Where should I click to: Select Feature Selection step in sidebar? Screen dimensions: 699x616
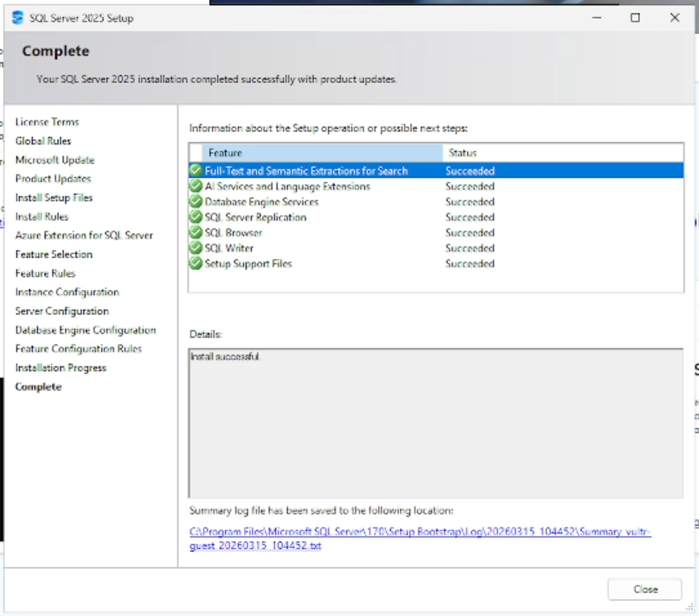point(54,254)
